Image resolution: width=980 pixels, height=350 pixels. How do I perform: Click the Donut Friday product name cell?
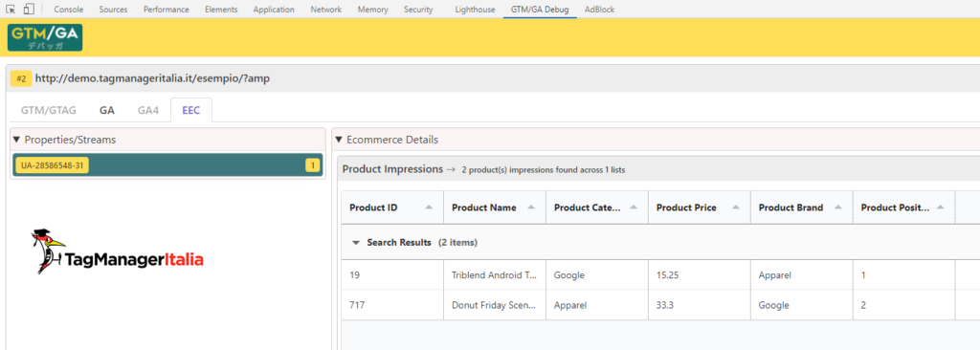(495, 305)
